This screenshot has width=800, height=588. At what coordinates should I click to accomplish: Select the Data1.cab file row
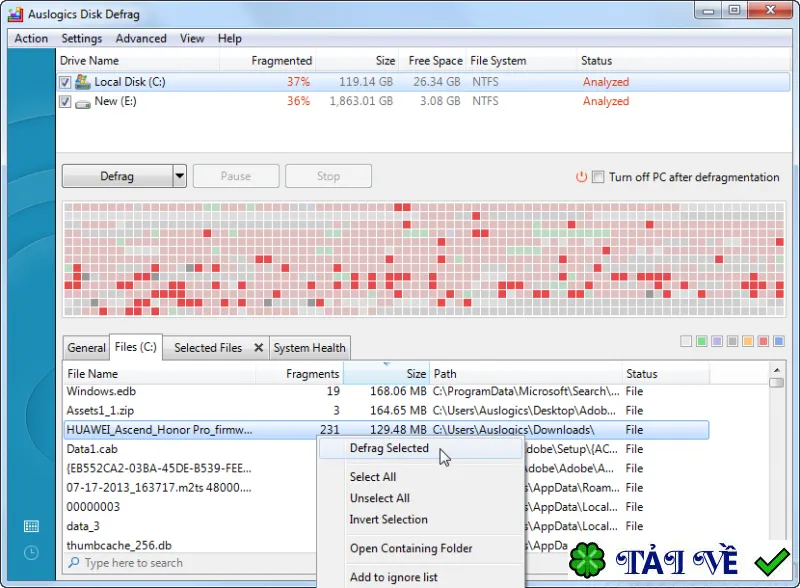click(x=190, y=449)
